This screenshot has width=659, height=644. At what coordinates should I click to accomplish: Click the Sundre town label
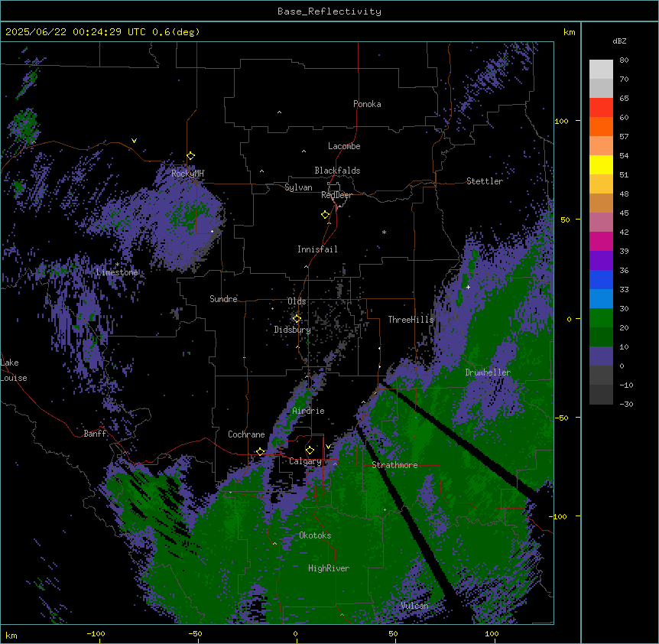(223, 299)
